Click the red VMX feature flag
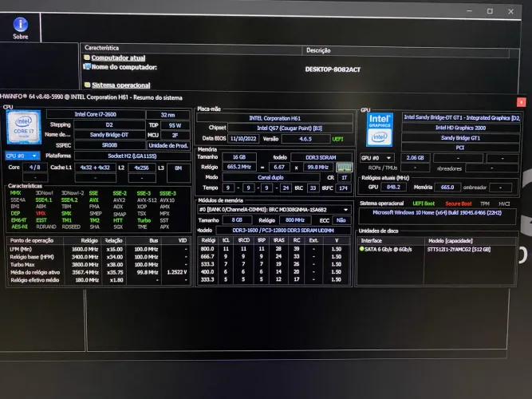The width and height of the screenshot is (532, 399). 41,213
